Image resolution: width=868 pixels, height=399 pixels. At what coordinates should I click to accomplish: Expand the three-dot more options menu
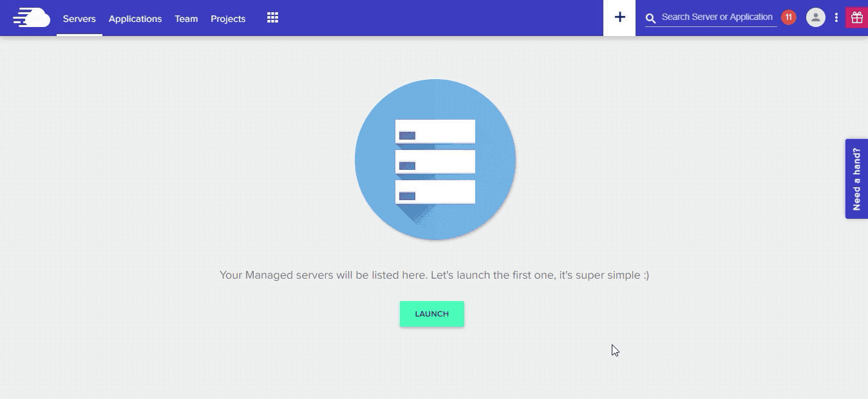[x=836, y=18]
